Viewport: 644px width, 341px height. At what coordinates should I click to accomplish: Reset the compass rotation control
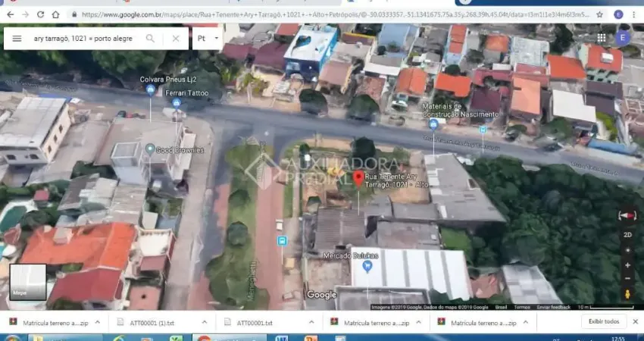tap(627, 217)
